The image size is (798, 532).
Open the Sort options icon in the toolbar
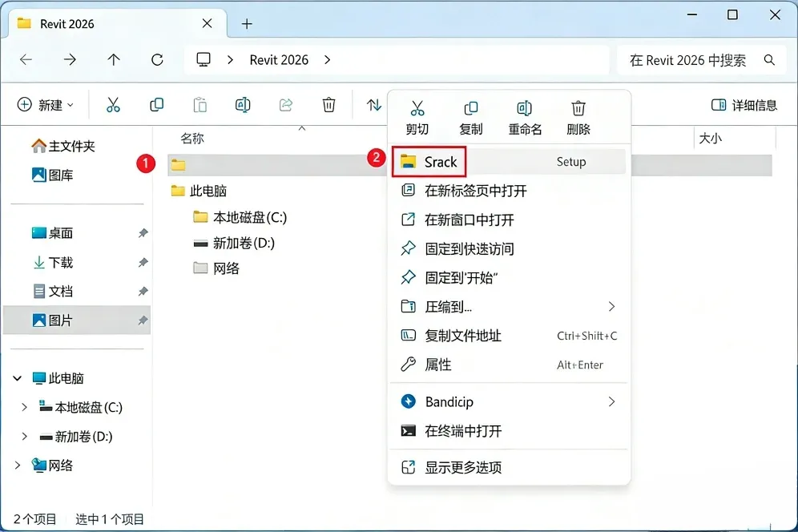(x=374, y=105)
